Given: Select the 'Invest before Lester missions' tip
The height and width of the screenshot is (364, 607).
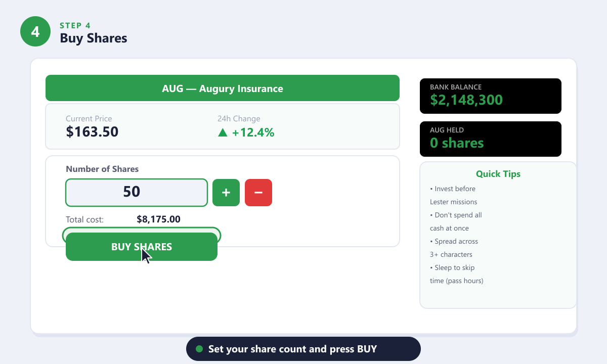Looking at the screenshot, I should tap(454, 195).
